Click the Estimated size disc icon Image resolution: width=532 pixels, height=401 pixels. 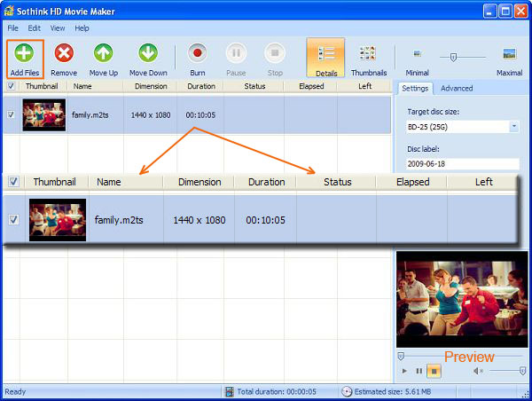(347, 392)
